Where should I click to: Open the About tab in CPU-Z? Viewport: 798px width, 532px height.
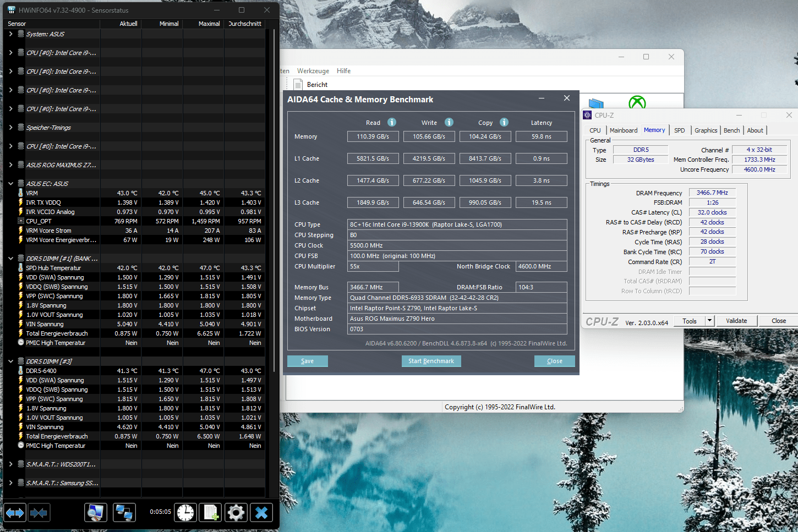[x=755, y=130]
